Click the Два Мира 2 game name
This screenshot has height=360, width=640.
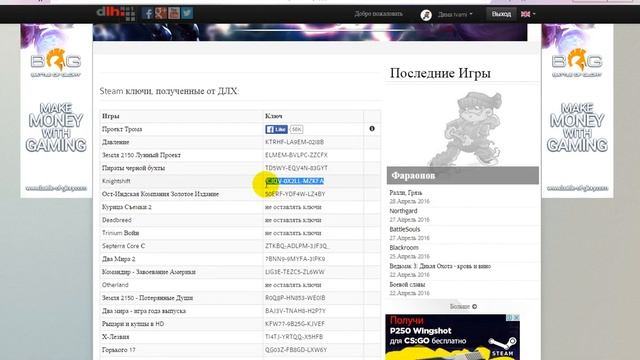(118, 259)
